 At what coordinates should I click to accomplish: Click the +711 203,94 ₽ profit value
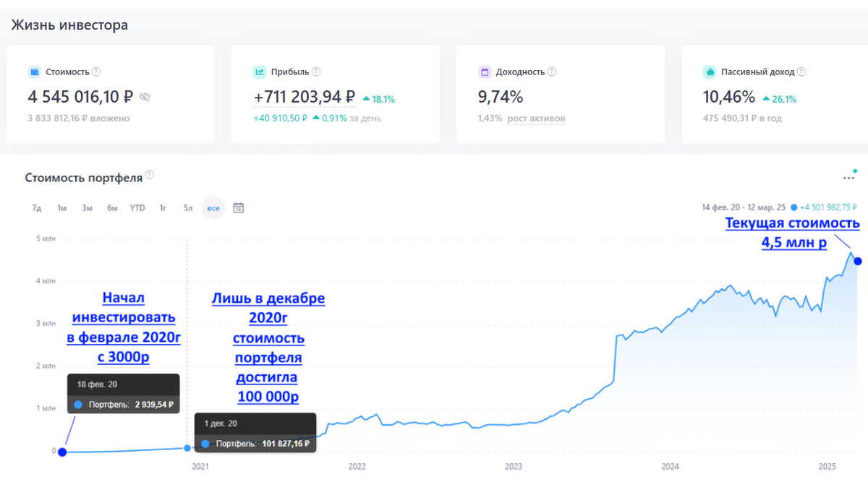pos(304,97)
